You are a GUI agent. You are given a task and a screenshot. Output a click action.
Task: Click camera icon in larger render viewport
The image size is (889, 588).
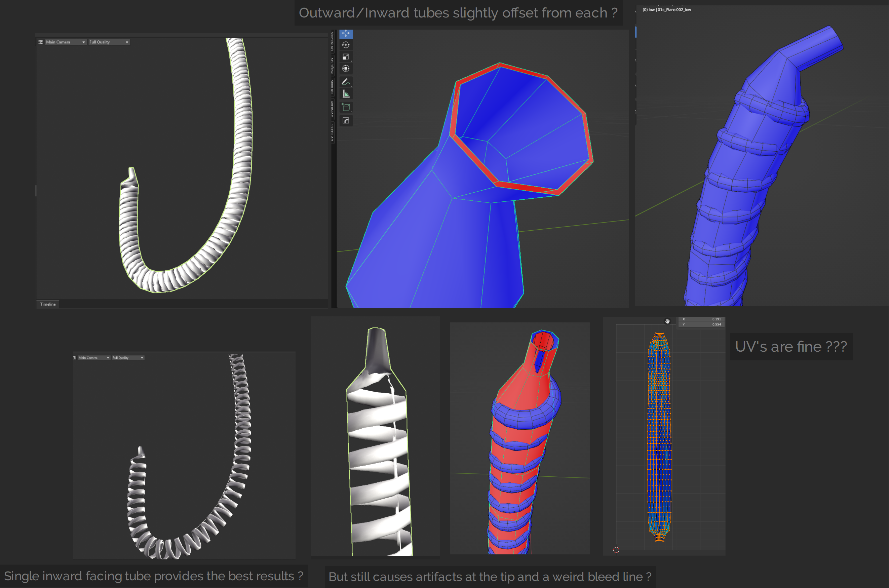click(x=41, y=42)
